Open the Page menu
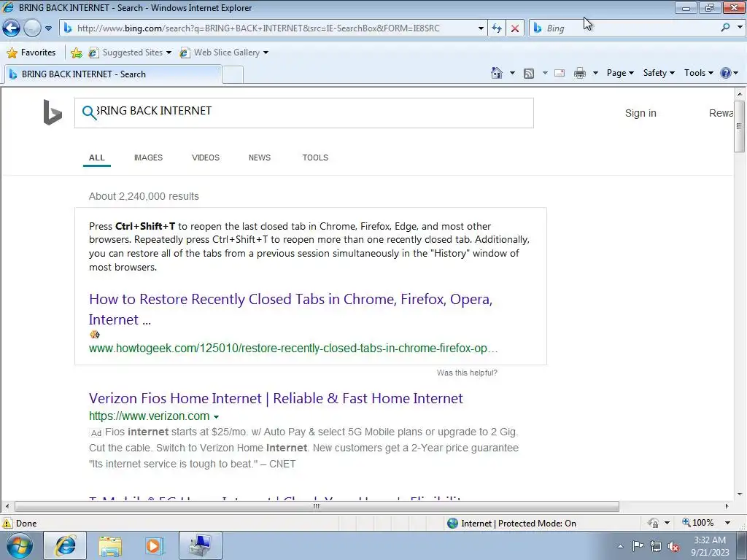 click(620, 73)
